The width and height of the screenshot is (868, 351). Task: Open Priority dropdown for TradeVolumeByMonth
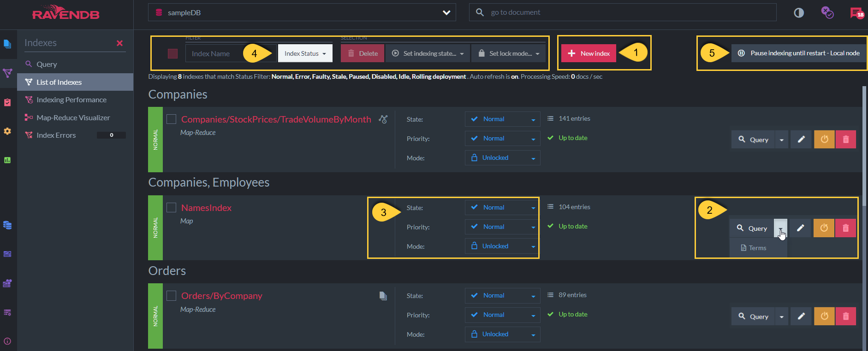pyautogui.click(x=503, y=138)
